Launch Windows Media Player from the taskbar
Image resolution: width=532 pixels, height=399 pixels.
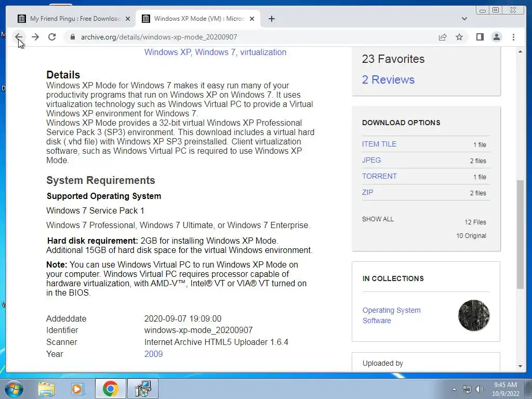(x=77, y=389)
